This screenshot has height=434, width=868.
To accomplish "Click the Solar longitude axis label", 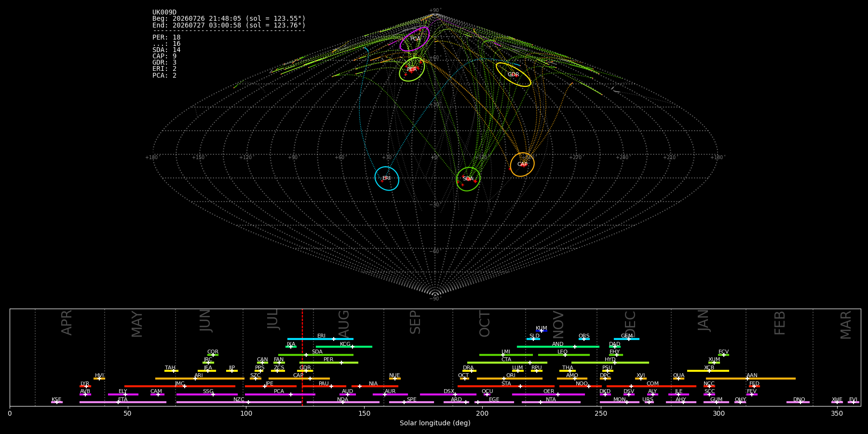I will coord(435,423).
